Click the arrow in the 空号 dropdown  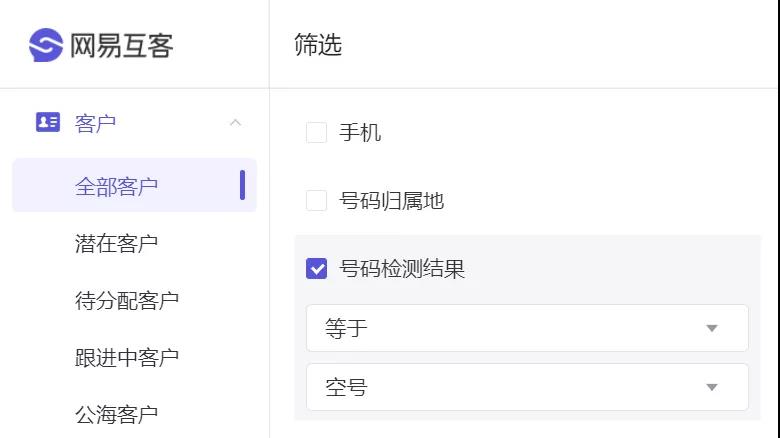point(712,387)
